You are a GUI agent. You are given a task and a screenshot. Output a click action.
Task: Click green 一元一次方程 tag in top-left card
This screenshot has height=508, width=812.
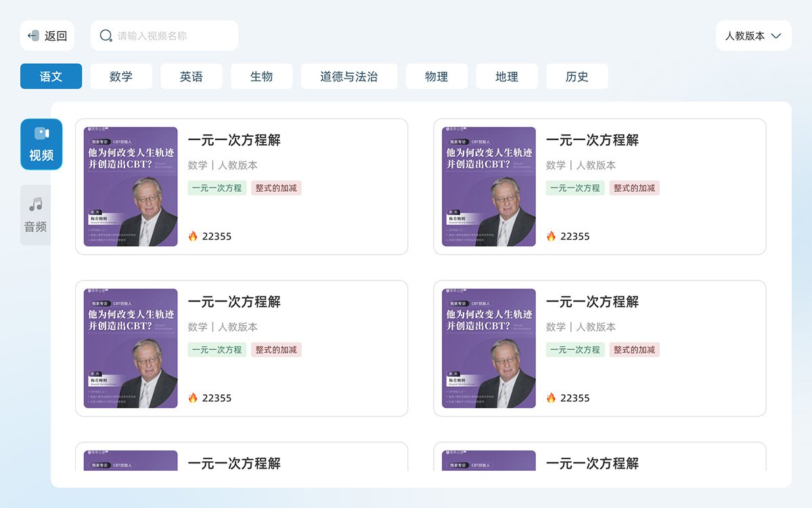217,188
